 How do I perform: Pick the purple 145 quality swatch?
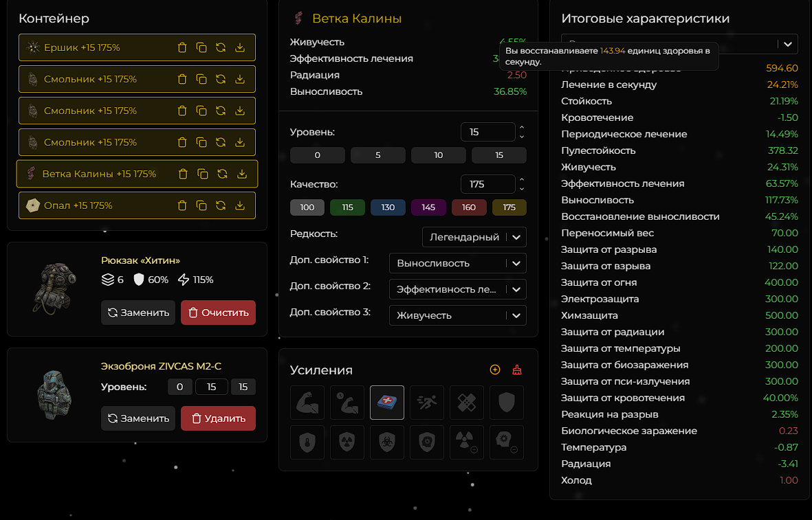click(x=428, y=207)
